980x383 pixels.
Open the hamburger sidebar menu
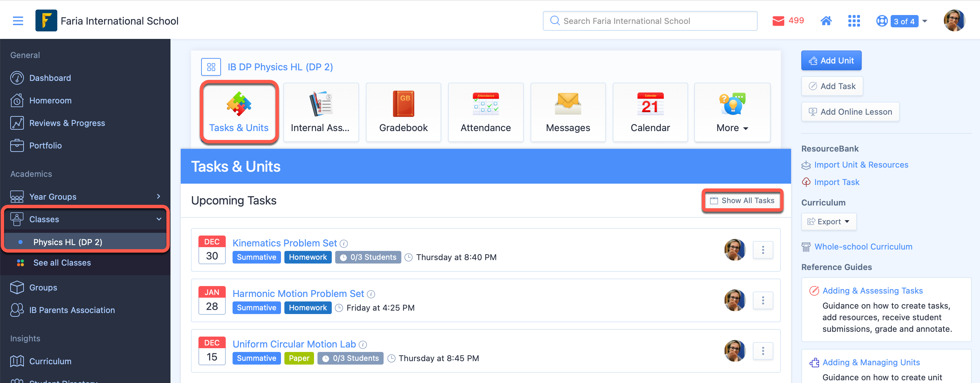[18, 20]
